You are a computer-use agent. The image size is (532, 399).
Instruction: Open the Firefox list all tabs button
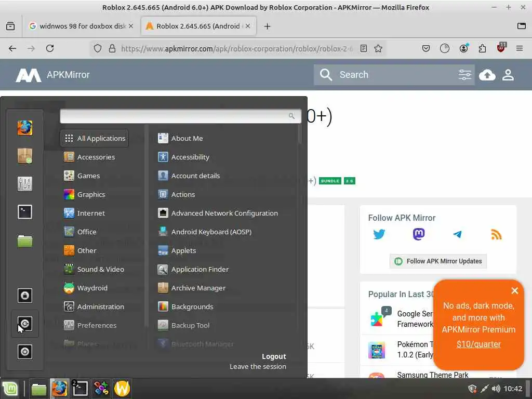[522, 26]
